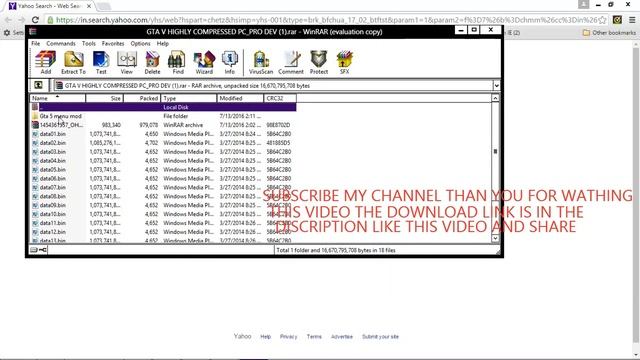640x360 pixels.
Task: Go up one folder level button
Action: click(x=38, y=85)
